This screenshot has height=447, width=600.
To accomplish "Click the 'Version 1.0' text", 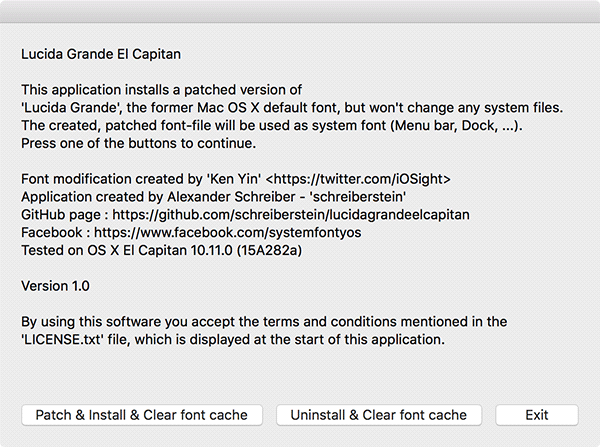I will click(55, 286).
